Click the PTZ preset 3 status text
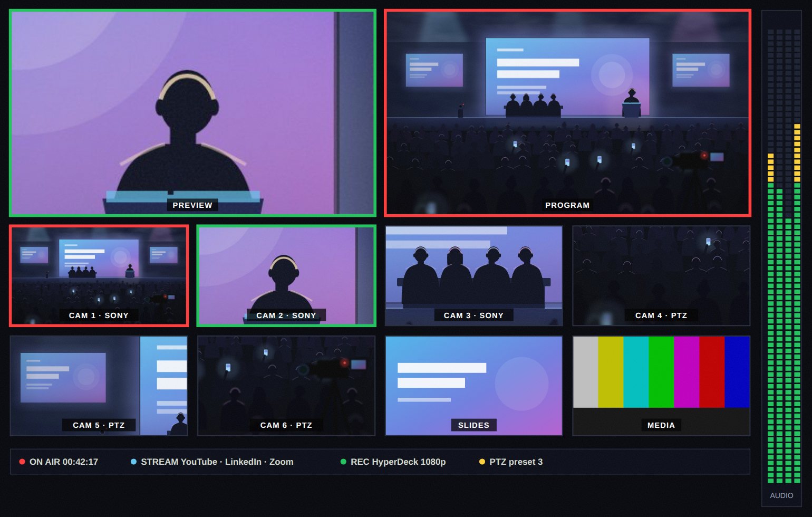 pos(516,462)
